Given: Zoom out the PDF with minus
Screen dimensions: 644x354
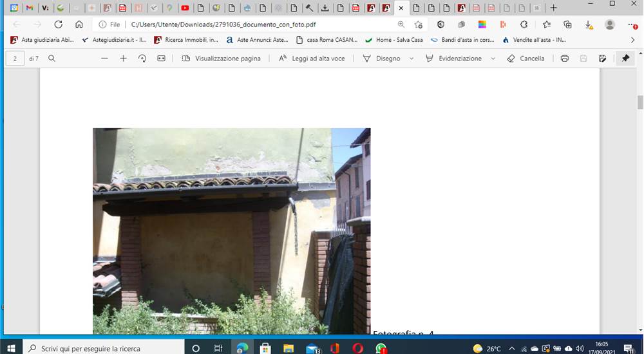Looking at the screenshot, I should coord(104,59).
